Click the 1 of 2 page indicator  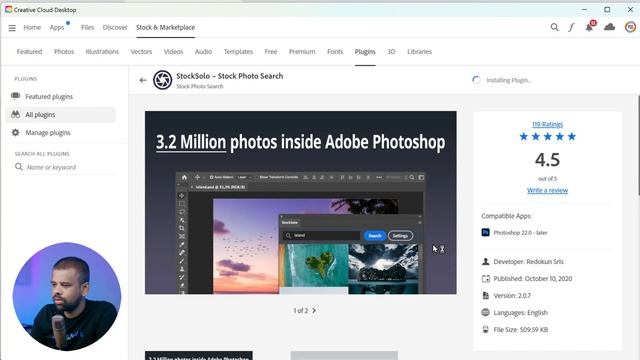(300, 311)
